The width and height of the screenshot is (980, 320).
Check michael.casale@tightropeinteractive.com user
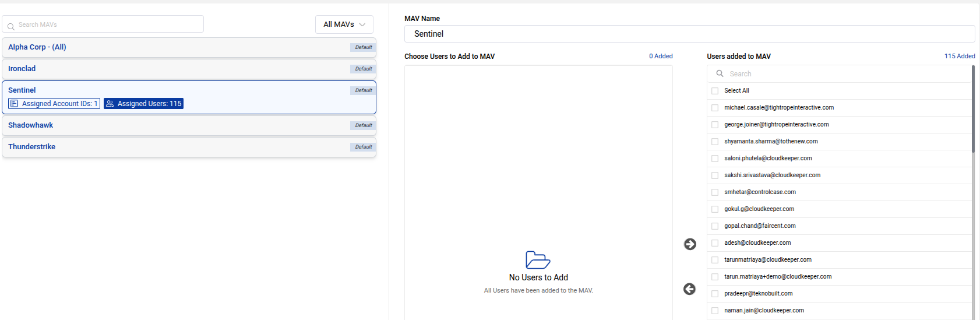715,108
